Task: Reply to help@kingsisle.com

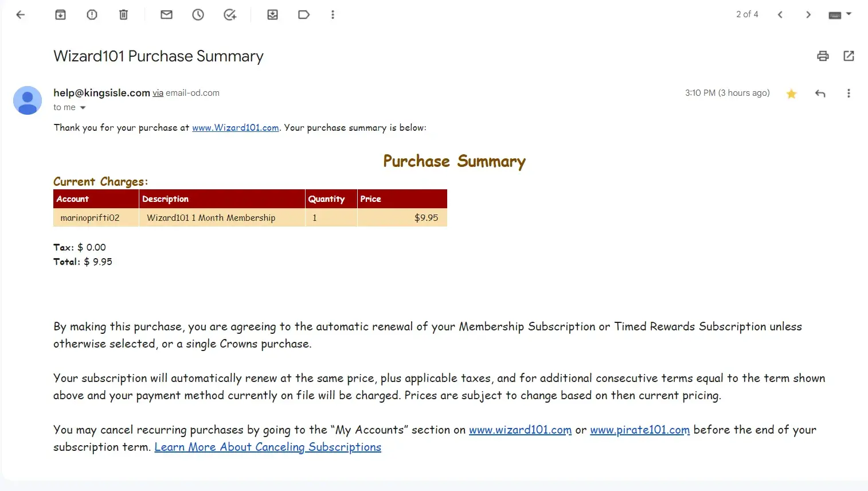Action: coord(820,93)
